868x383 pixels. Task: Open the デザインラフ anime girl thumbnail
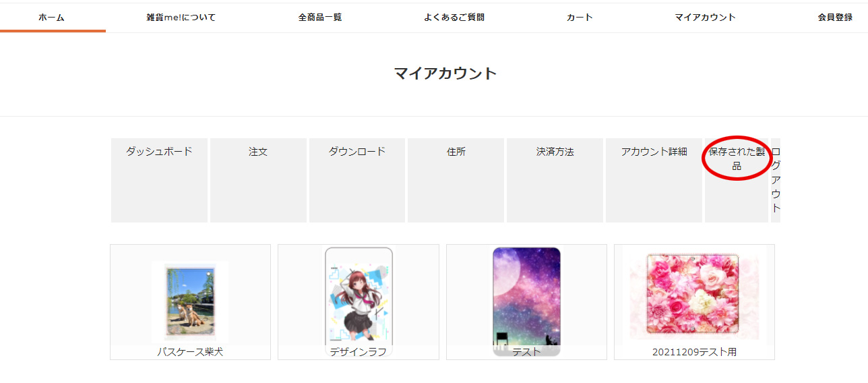tap(359, 301)
